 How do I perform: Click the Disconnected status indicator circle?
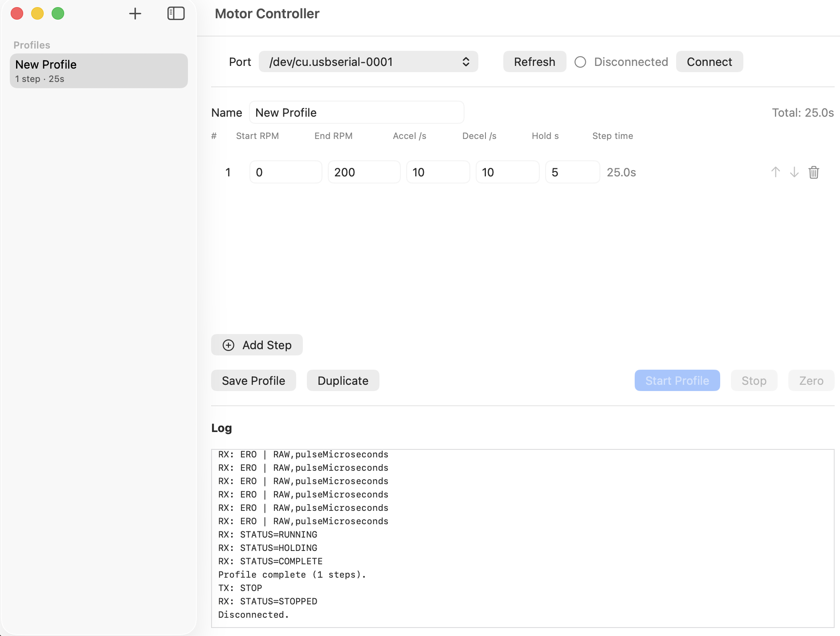pos(580,62)
